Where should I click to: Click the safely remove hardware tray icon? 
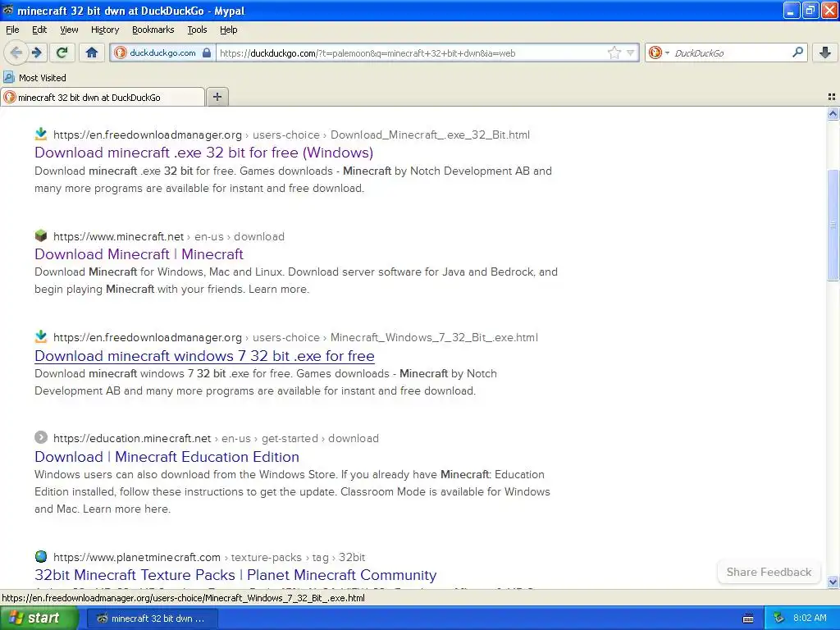pos(778,619)
